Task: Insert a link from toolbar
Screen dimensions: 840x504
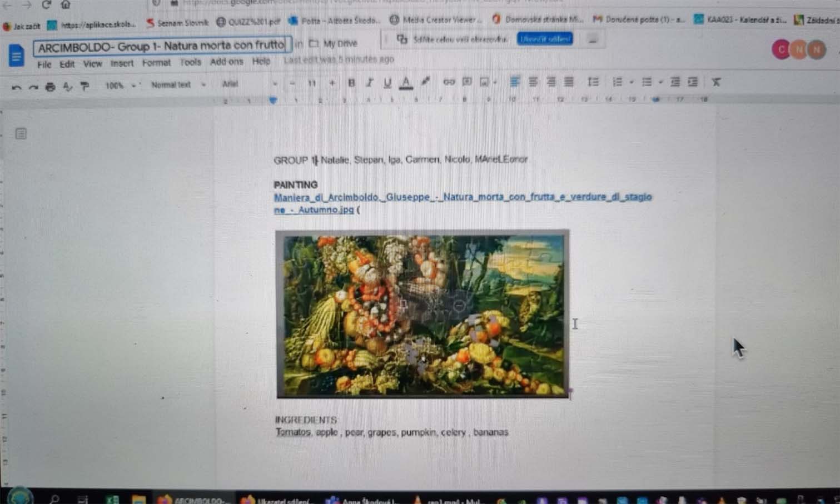Action: pyautogui.click(x=449, y=82)
